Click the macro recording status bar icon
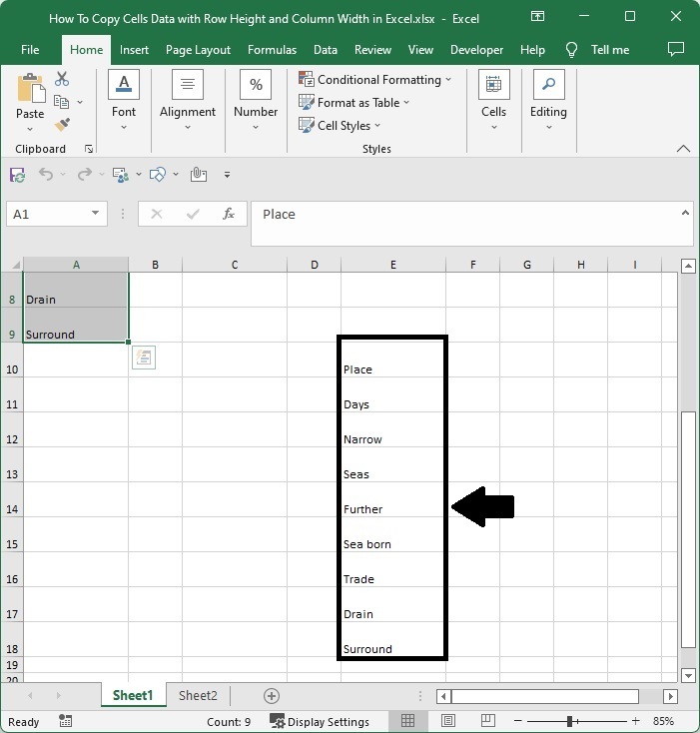 pos(66,721)
